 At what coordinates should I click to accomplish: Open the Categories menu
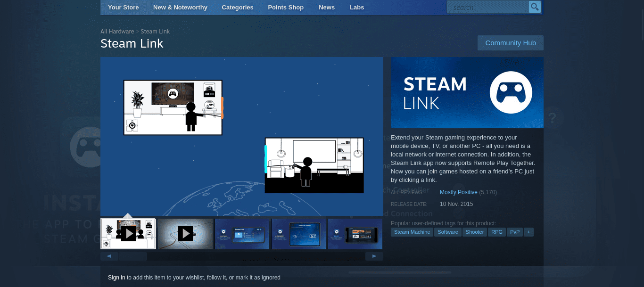click(x=238, y=7)
